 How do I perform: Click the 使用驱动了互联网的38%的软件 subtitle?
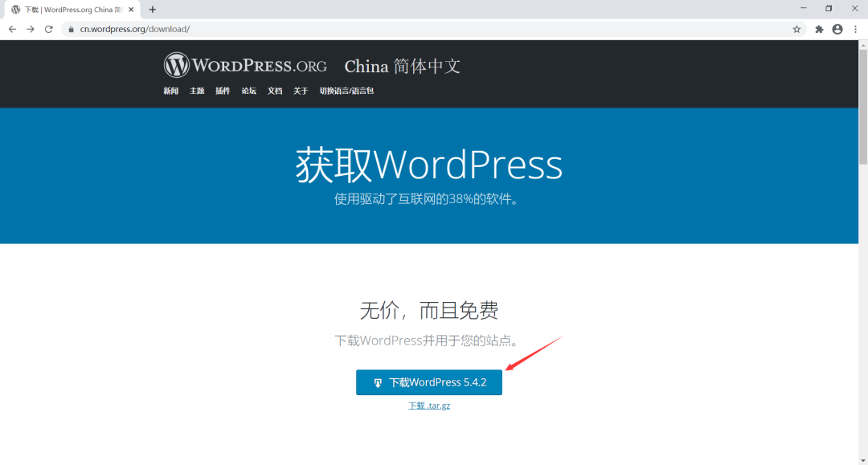pos(426,199)
